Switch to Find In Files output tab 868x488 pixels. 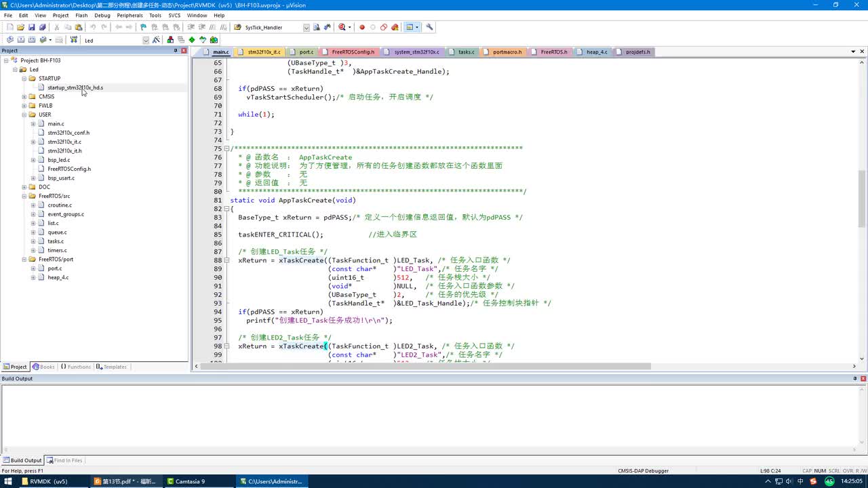point(64,460)
